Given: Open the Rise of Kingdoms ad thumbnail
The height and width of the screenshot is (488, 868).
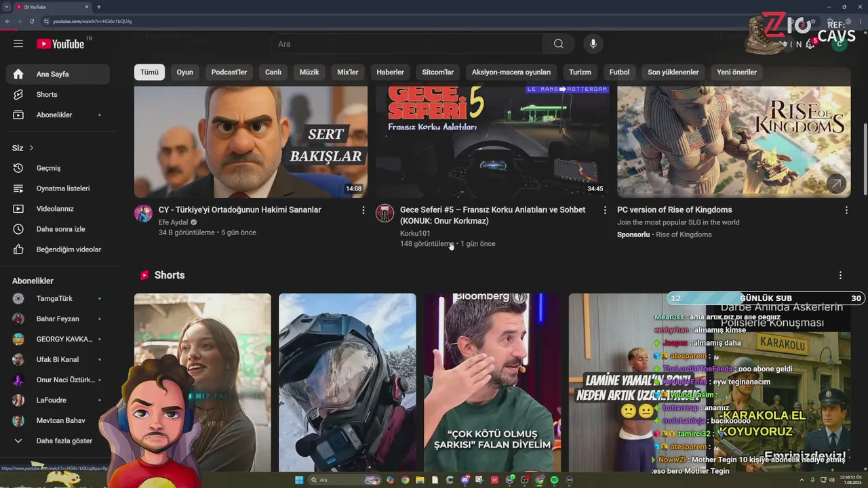Looking at the screenshot, I should pos(734,142).
